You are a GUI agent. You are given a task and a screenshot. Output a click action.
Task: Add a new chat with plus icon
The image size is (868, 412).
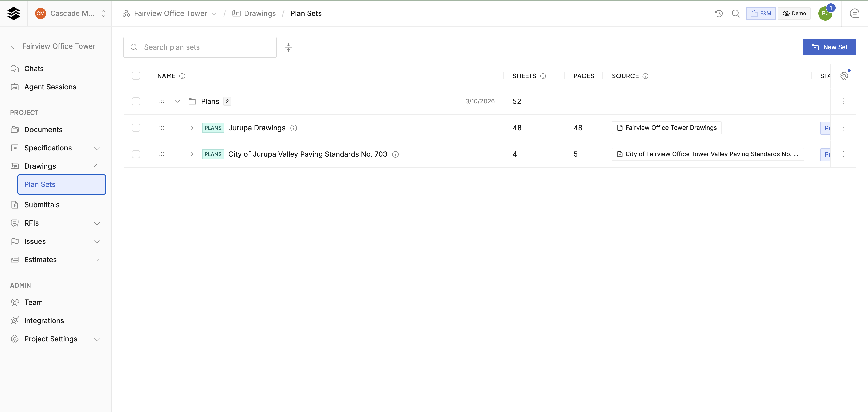97,69
